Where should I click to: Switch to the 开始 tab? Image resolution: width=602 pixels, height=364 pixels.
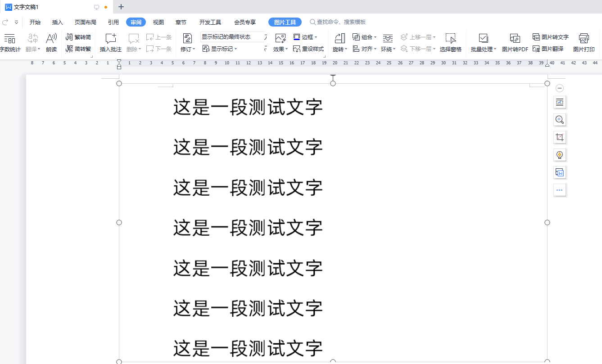pyautogui.click(x=35, y=22)
